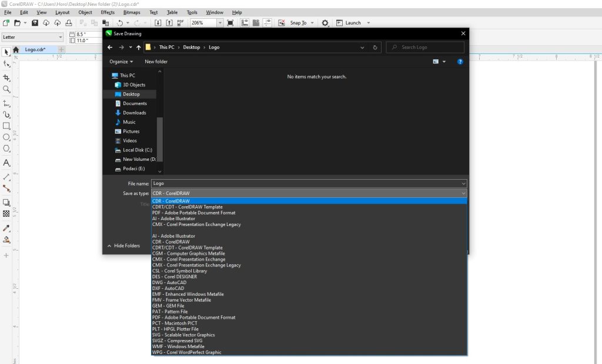
Task: Select the Text tool
Action: 6,163
